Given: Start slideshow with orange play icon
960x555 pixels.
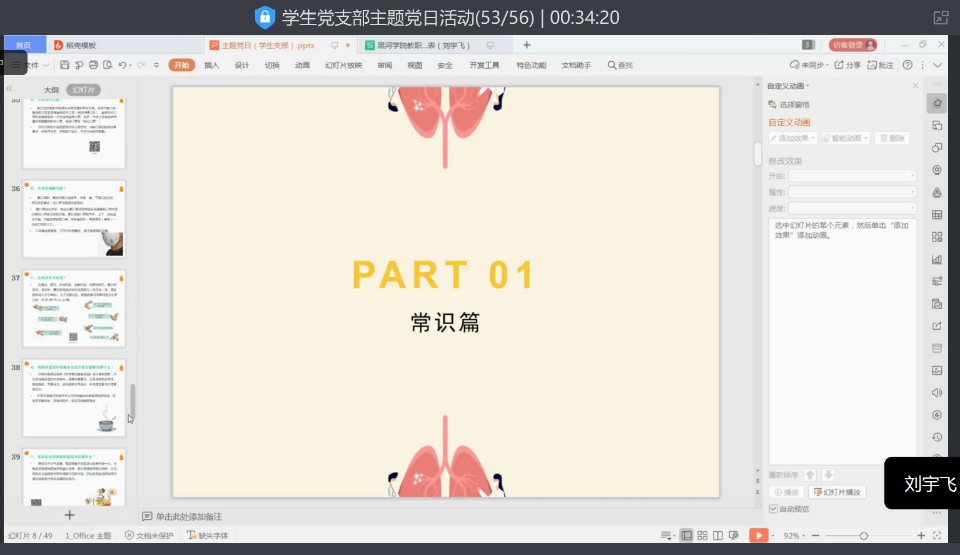Looking at the screenshot, I should 759,536.
